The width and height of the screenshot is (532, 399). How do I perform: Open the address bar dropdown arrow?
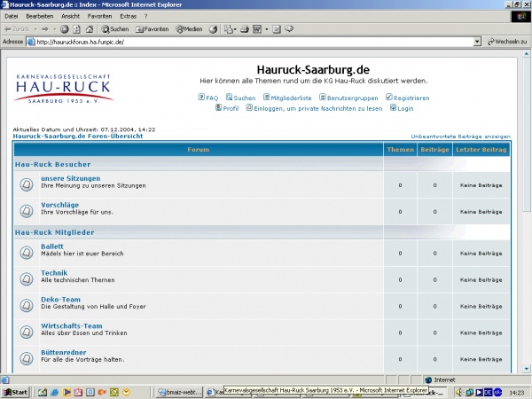pos(477,42)
